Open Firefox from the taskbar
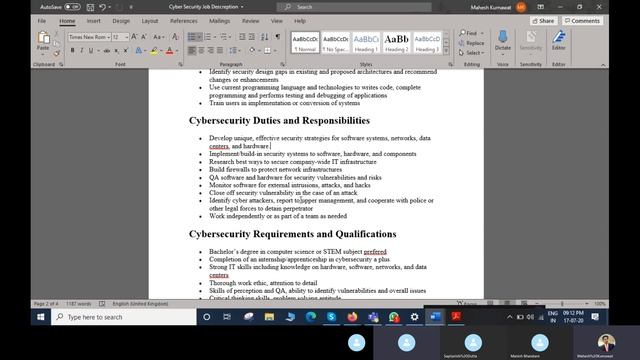Screen dimensions: 640x360 [352, 317]
